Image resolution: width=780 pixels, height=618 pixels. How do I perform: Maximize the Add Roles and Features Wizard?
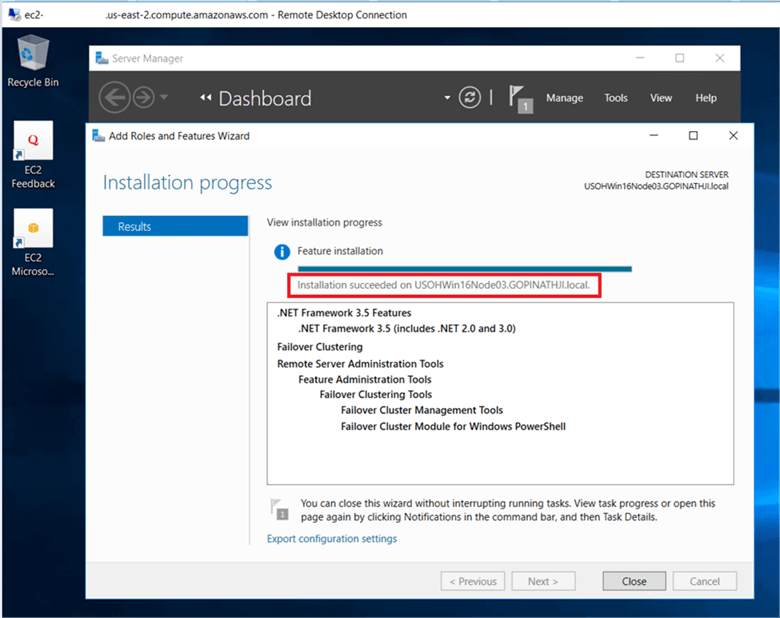[x=693, y=135]
